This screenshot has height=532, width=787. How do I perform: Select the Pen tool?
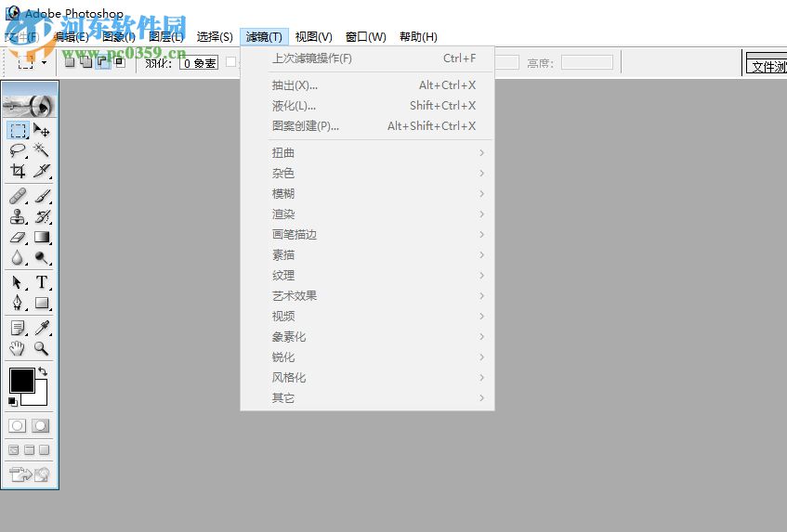[x=18, y=303]
